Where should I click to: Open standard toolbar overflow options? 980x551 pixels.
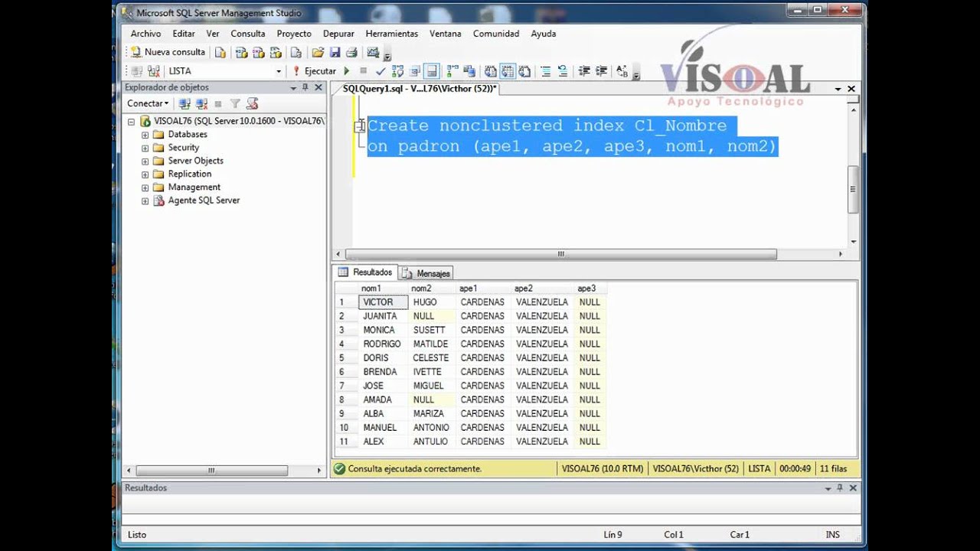(387, 54)
